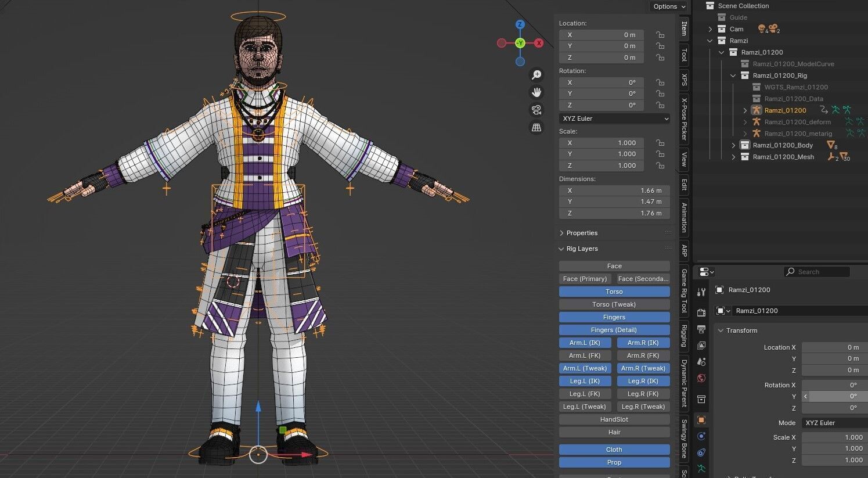Viewport: 868px width, 478px height.
Task: Open the View Layer properties icon
Action: [701, 346]
